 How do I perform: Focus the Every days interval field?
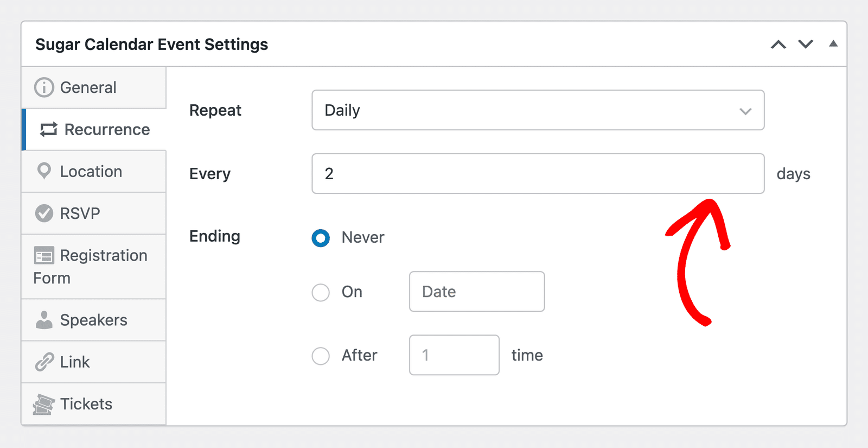pos(538,174)
